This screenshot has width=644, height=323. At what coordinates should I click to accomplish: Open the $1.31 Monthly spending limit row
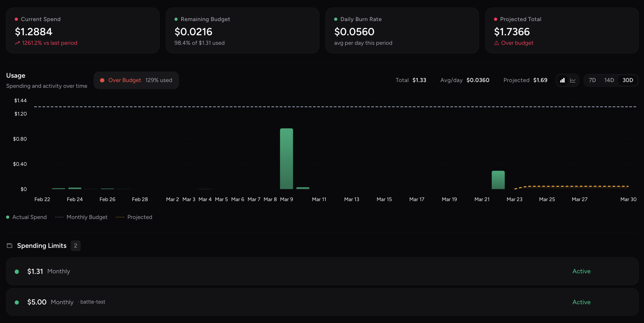click(322, 271)
